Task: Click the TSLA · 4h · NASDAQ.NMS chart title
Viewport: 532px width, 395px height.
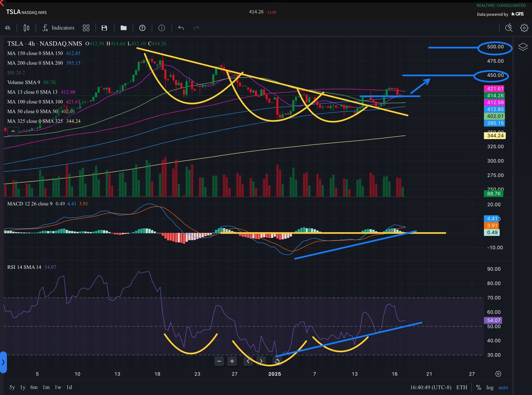Action: pyautogui.click(x=45, y=43)
